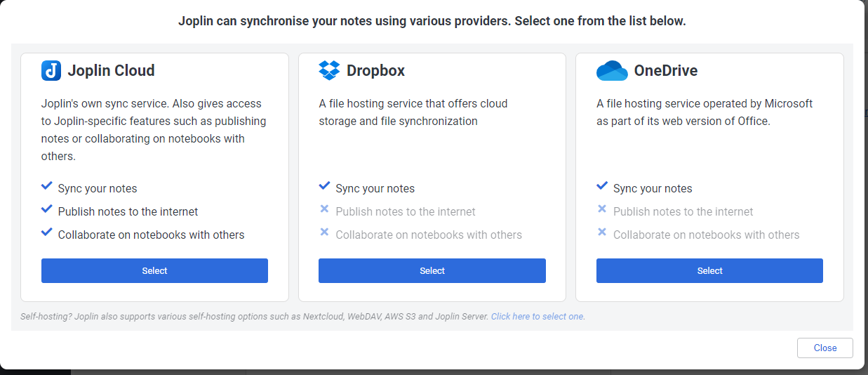Click checkmark beside Joplin Cloud Sync your notes
The width and height of the screenshot is (868, 375).
47,187
